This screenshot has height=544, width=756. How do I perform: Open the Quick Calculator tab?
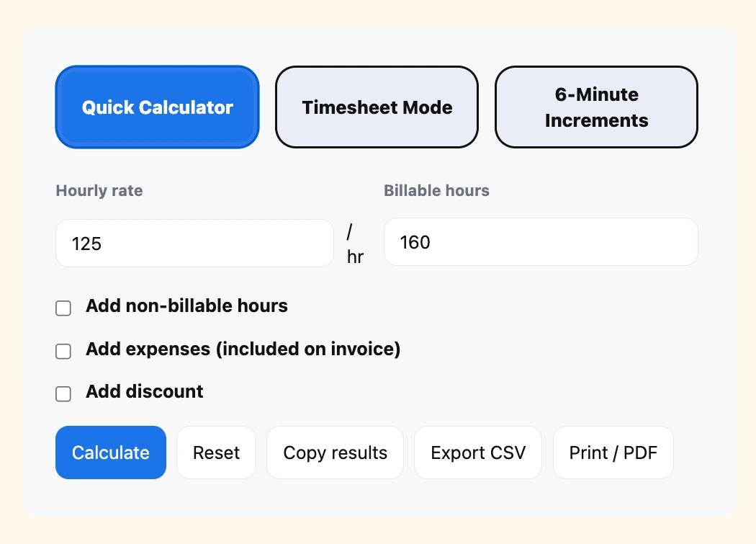coord(157,107)
